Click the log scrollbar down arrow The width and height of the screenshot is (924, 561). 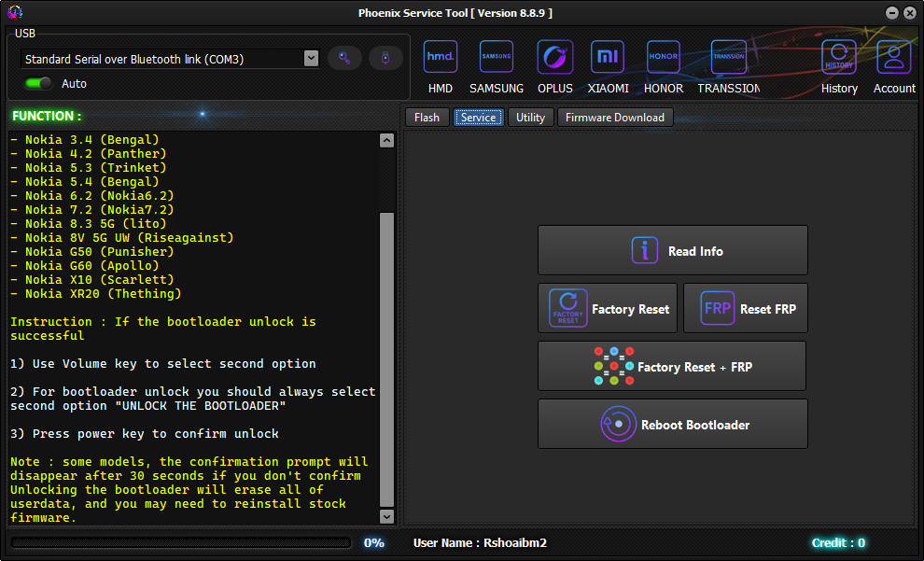click(386, 516)
